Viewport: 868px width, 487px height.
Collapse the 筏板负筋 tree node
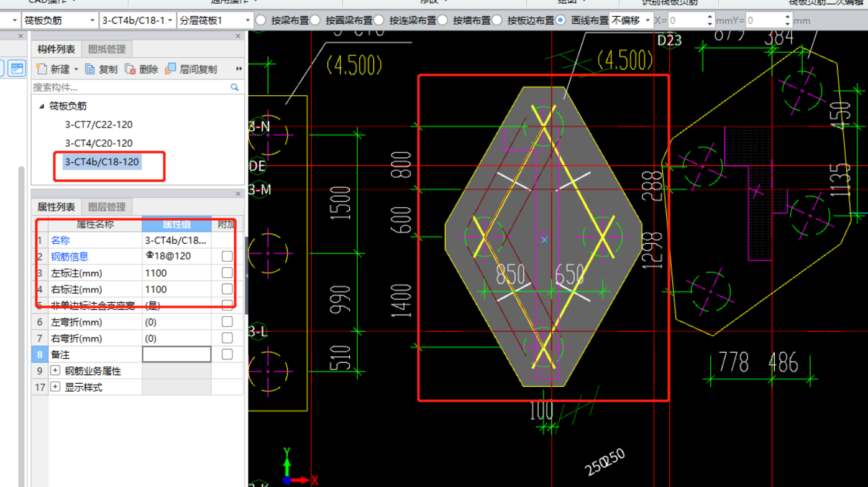point(42,106)
